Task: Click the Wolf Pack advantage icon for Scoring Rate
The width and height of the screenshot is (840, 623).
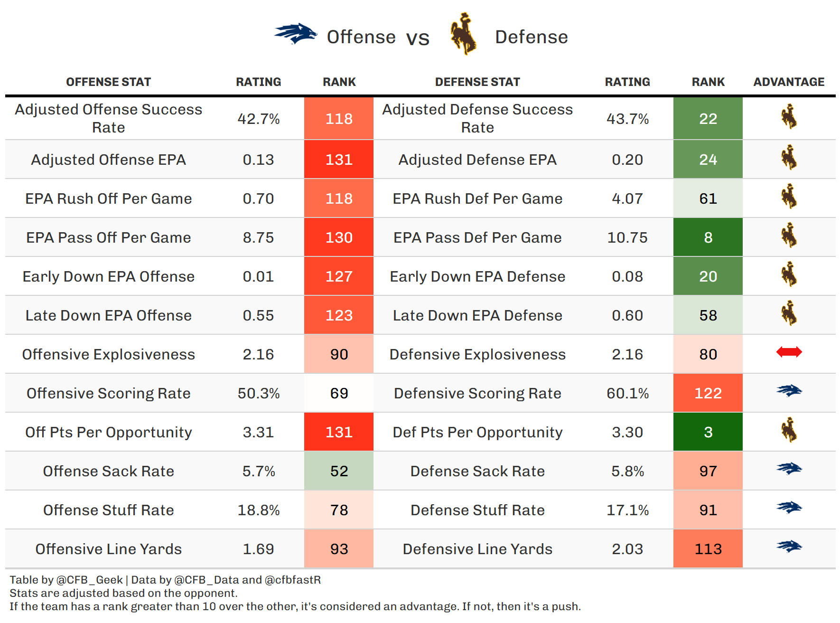Action: (789, 391)
